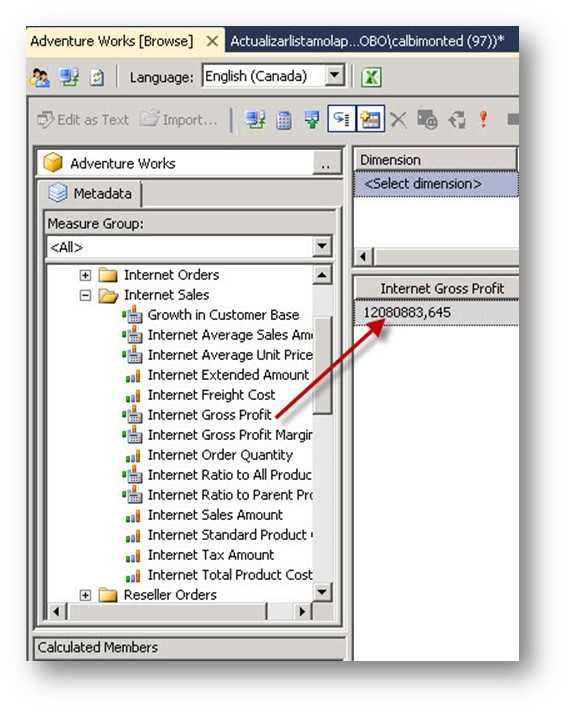
Task: Click the Import button
Action: (179, 120)
